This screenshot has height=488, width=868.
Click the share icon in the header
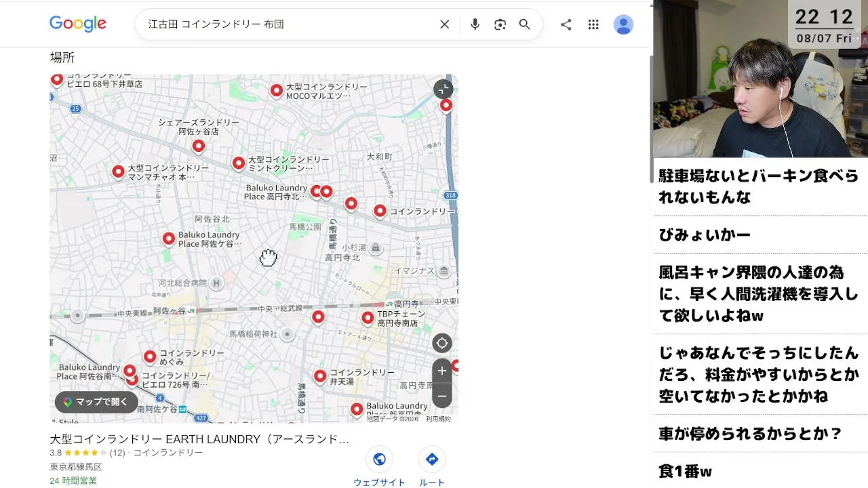(x=566, y=24)
